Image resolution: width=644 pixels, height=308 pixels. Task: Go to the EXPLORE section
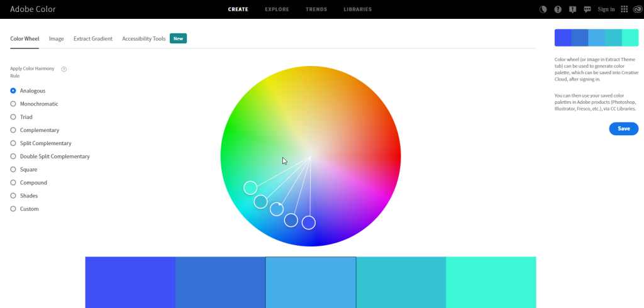pos(277,9)
